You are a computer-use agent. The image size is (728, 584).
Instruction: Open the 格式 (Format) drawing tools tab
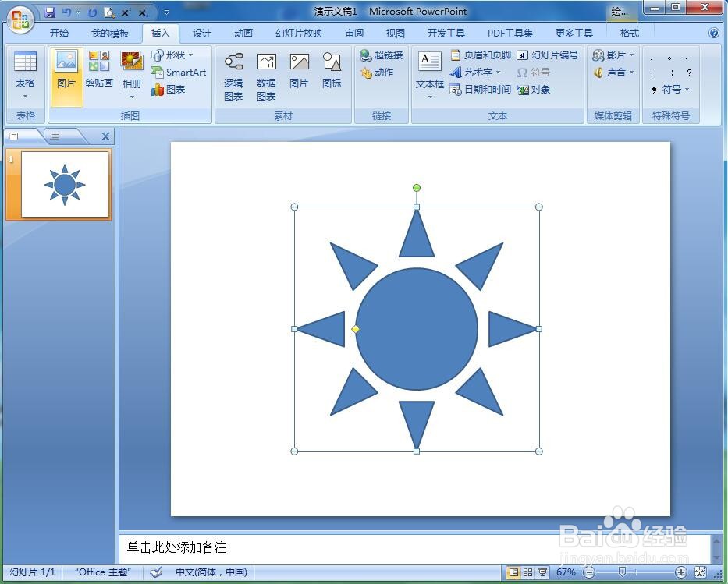pos(629,33)
